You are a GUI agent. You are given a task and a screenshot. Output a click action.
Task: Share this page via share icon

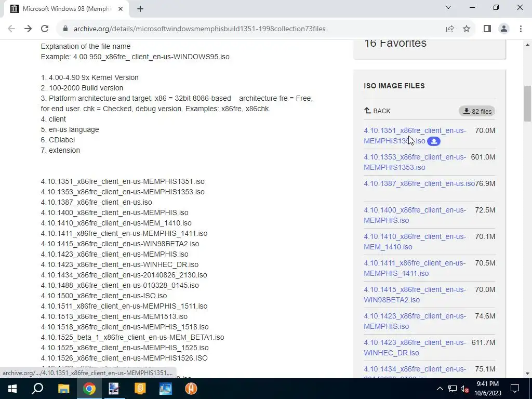[450, 29]
